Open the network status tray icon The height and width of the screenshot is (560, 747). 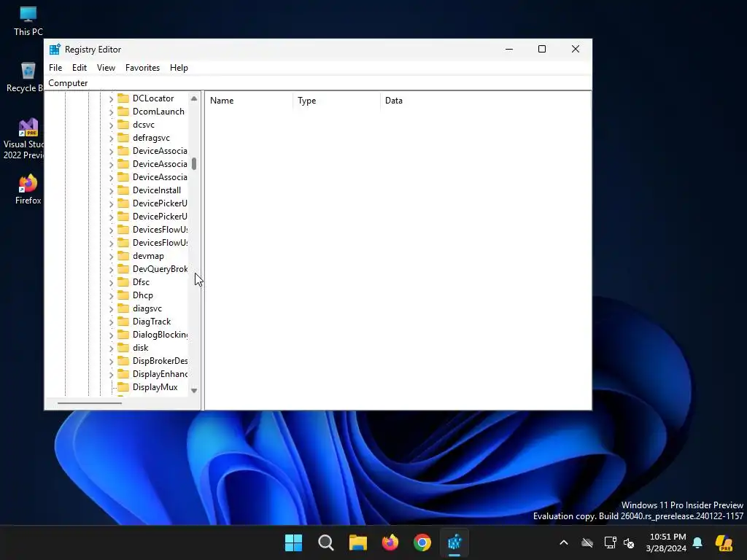pyautogui.click(x=610, y=542)
